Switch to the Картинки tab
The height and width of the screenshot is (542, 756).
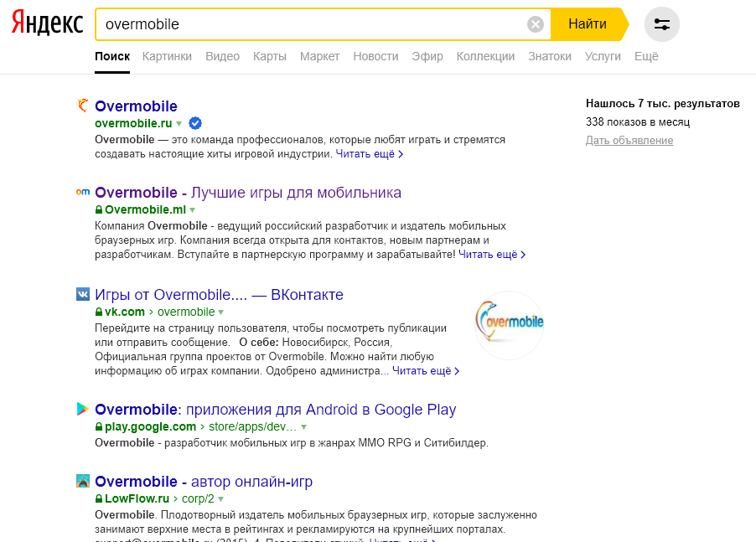[x=167, y=56]
